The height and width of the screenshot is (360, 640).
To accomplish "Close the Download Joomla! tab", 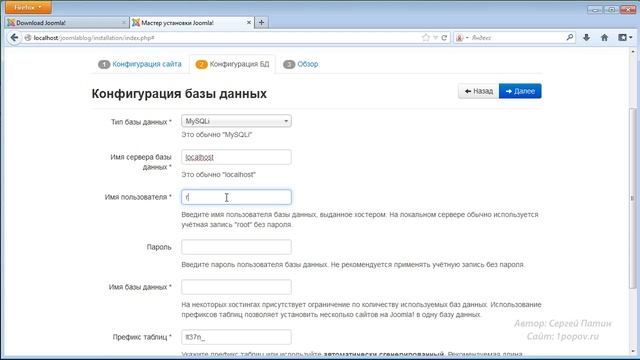I will (124, 23).
